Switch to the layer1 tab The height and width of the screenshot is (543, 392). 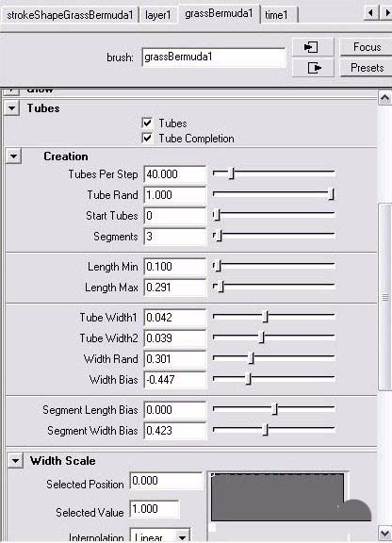click(x=158, y=15)
